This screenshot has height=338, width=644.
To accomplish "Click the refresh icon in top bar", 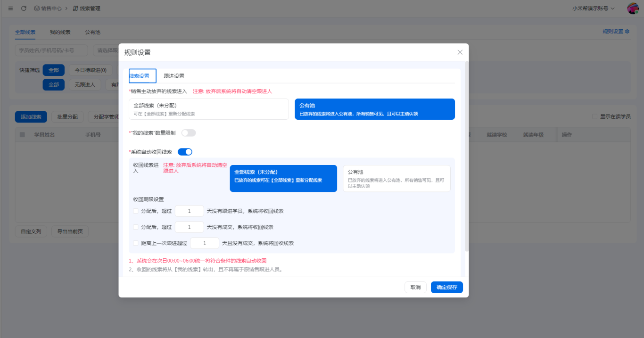I will point(24,8).
